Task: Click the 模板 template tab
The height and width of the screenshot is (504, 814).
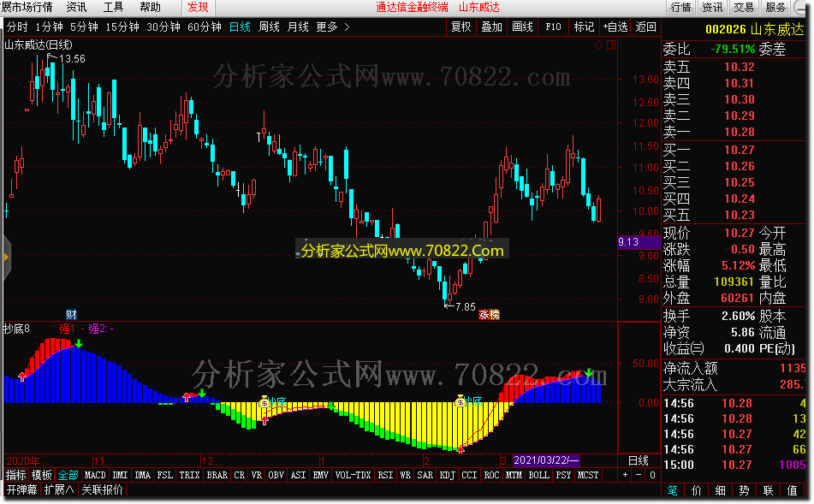Action: pyautogui.click(x=42, y=475)
